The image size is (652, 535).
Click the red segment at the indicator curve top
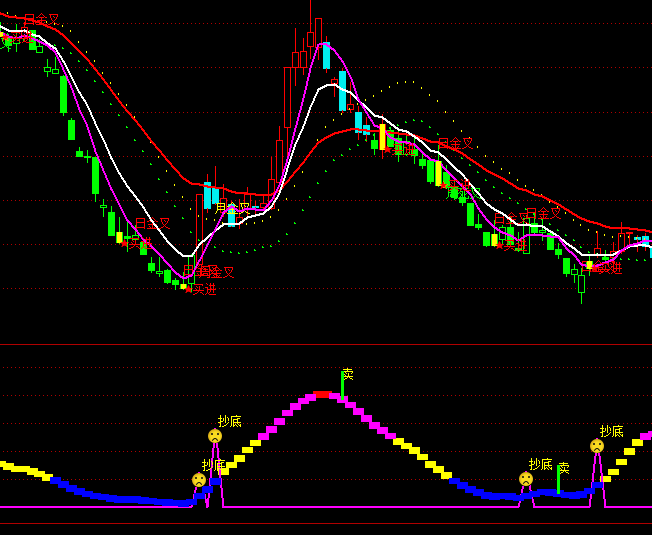(322, 395)
